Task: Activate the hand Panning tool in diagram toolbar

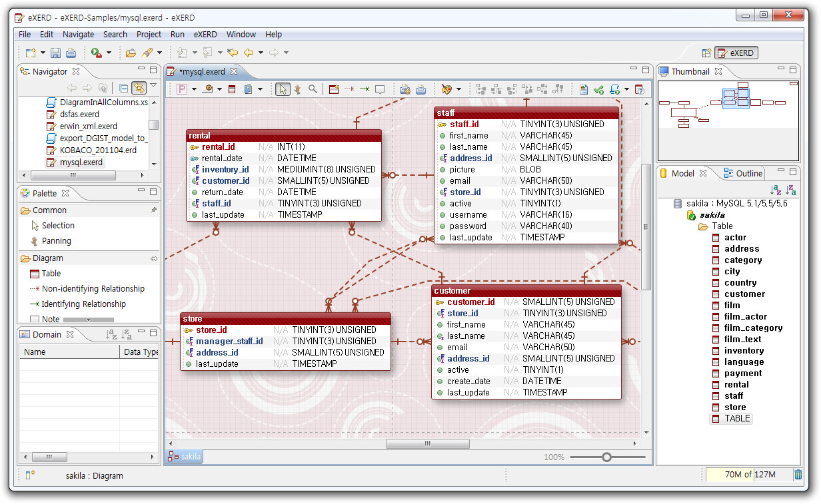Action: [297, 89]
